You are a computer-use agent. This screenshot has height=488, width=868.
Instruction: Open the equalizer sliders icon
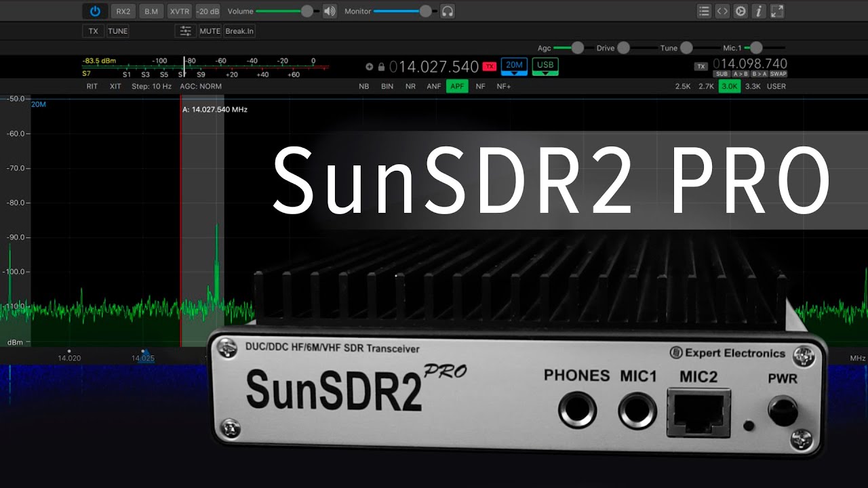pos(184,31)
